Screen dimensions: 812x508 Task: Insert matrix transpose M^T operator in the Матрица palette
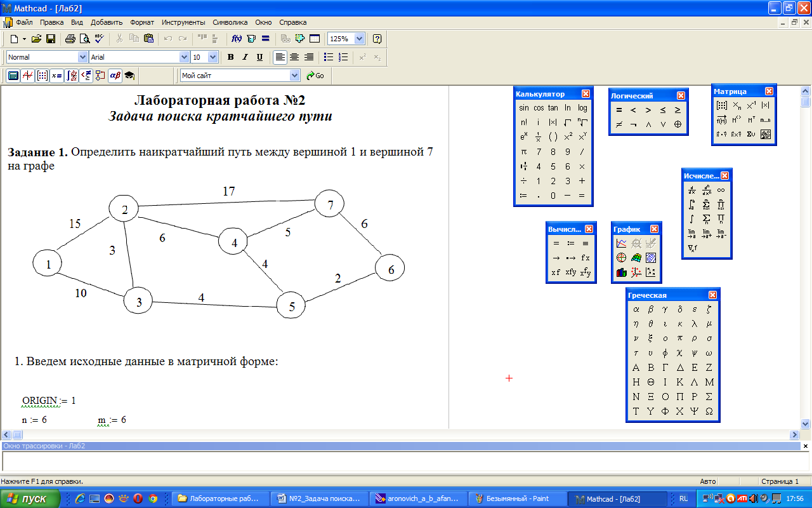[x=751, y=120]
